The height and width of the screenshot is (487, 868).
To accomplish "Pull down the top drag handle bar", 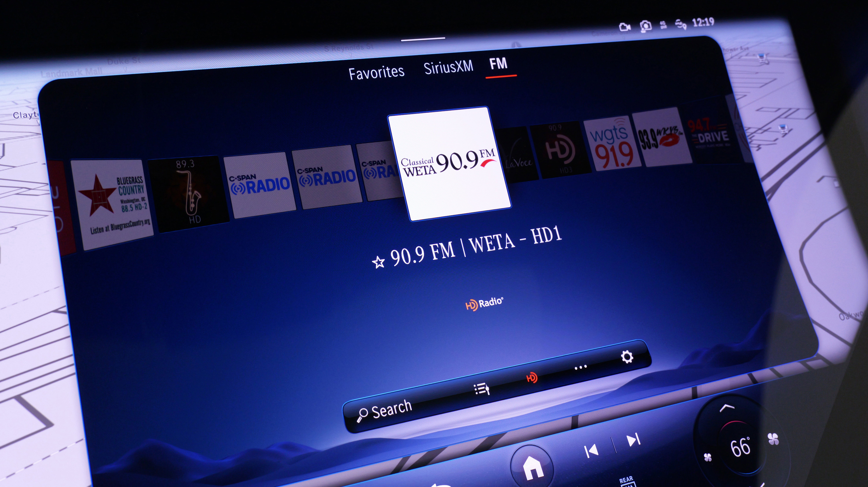I will (x=423, y=39).
